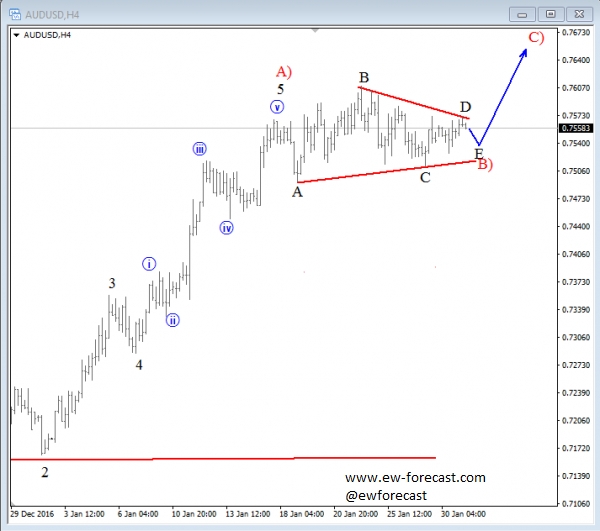This screenshot has width=600, height=531.
Task: Click the @ewforecast text label
Action: click(x=386, y=495)
